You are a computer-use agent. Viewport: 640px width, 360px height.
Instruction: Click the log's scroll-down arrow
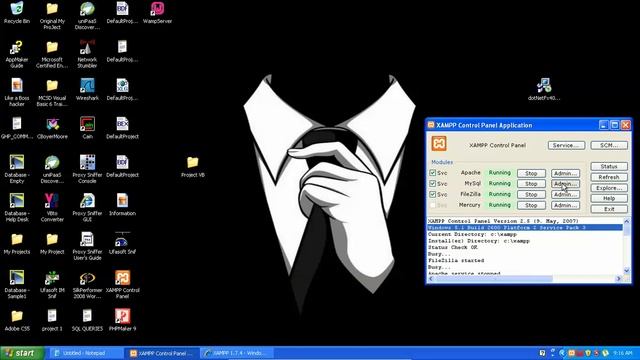point(627,270)
